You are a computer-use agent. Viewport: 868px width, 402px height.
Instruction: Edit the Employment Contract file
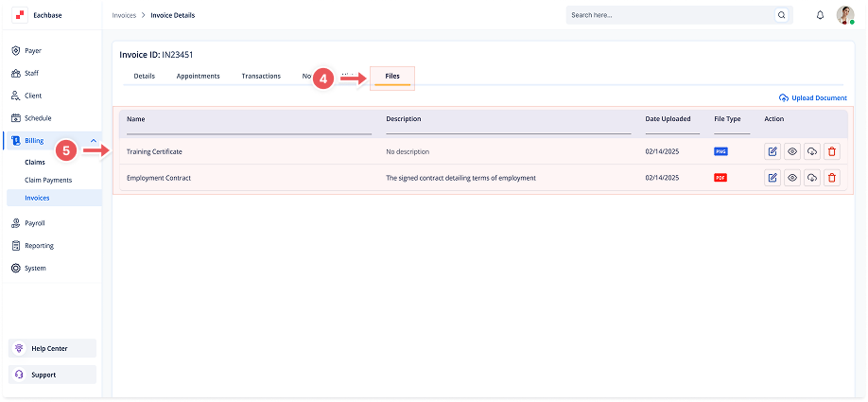click(x=773, y=178)
